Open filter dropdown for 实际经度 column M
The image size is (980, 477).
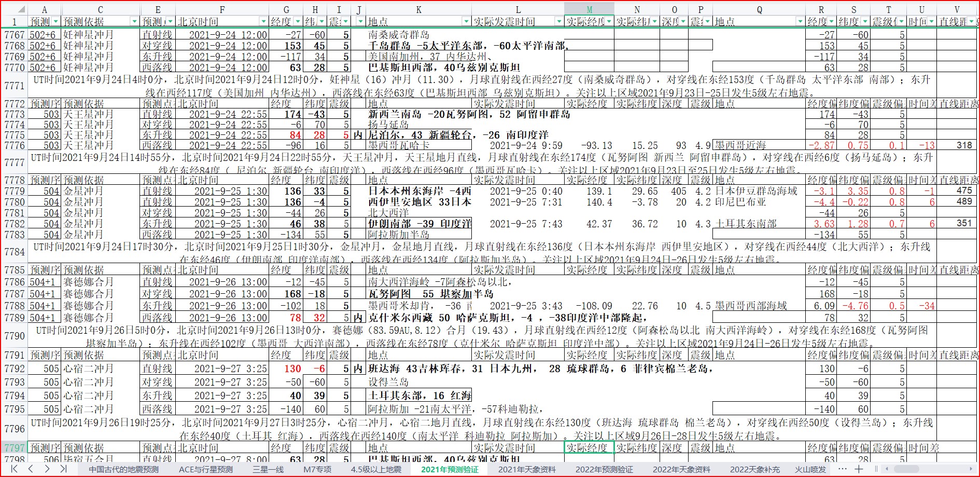pos(609,21)
